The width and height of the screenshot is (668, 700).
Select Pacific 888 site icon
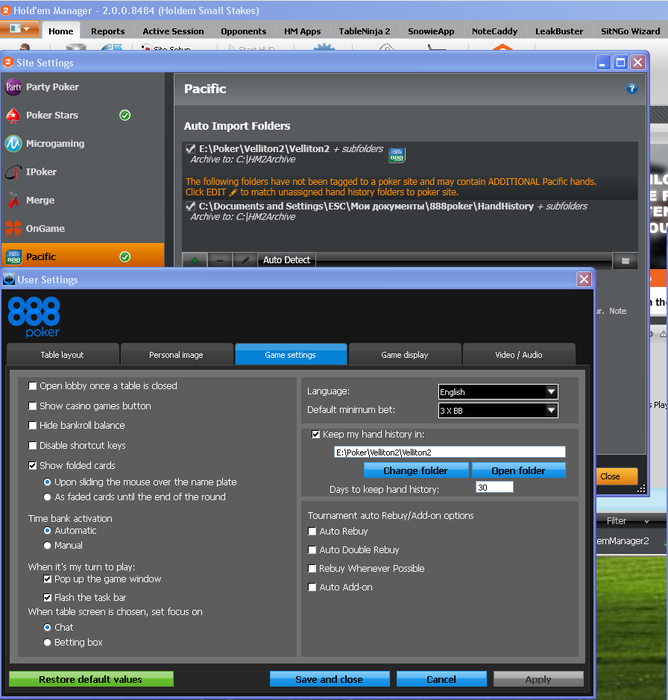pos(13,257)
